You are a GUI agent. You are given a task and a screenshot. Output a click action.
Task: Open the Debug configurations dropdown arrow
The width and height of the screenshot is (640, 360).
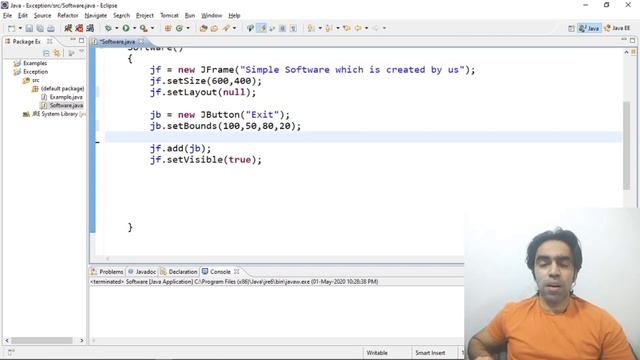(x=116, y=28)
